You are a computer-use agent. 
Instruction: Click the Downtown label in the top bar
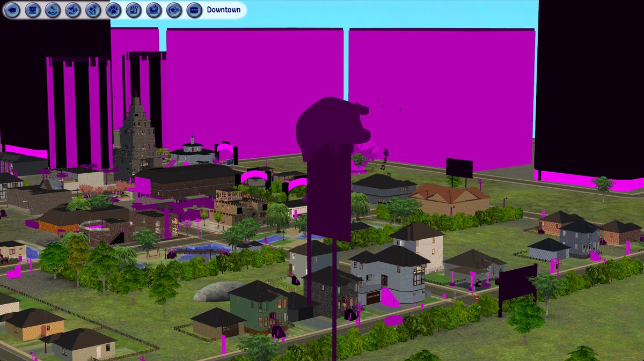click(x=223, y=10)
